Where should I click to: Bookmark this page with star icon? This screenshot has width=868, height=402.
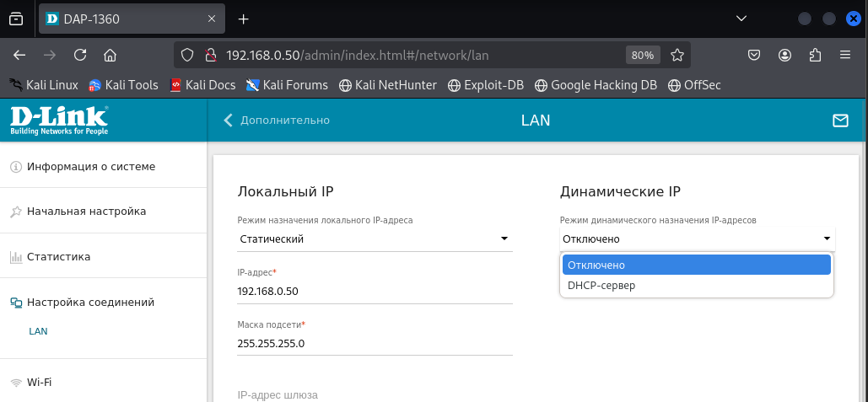(x=677, y=55)
